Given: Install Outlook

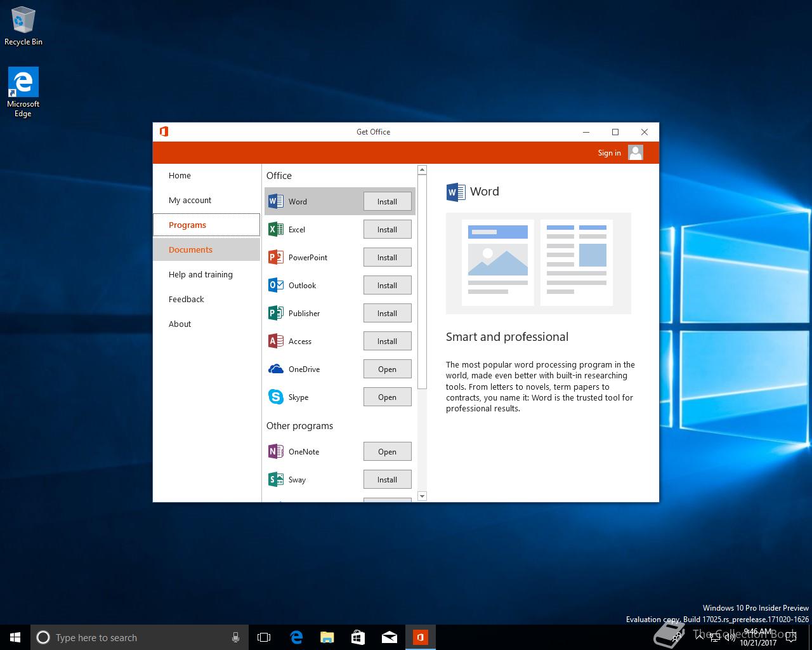Looking at the screenshot, I should click(387, 285).
